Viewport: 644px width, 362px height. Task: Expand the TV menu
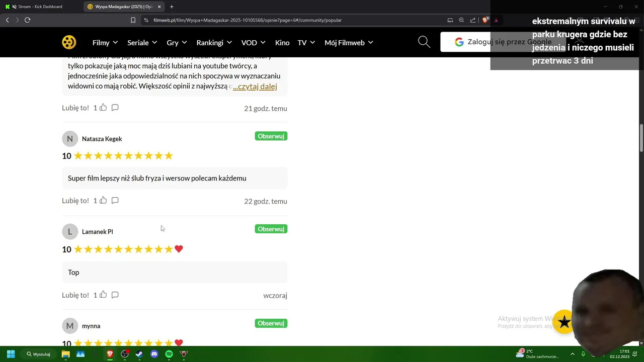[306, 43]
